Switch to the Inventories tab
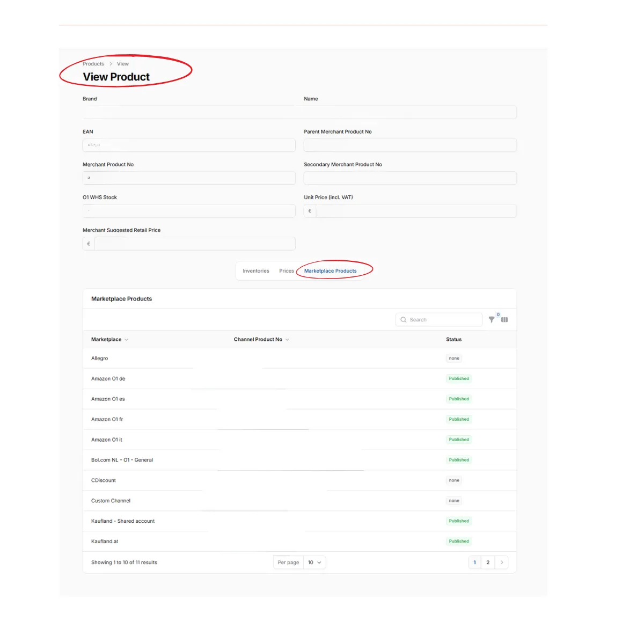Screen dimensions: 644x644 [256, 271]
